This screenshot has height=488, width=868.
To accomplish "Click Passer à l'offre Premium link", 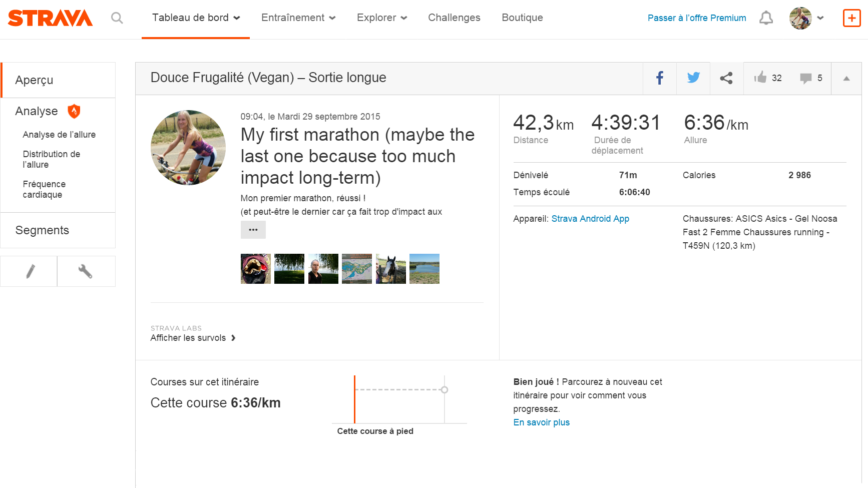I will (x=697, y=18).
